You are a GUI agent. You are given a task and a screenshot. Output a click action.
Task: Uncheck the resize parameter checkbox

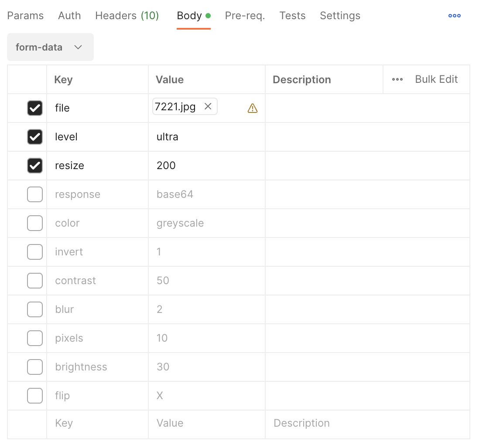coord(35,166)
